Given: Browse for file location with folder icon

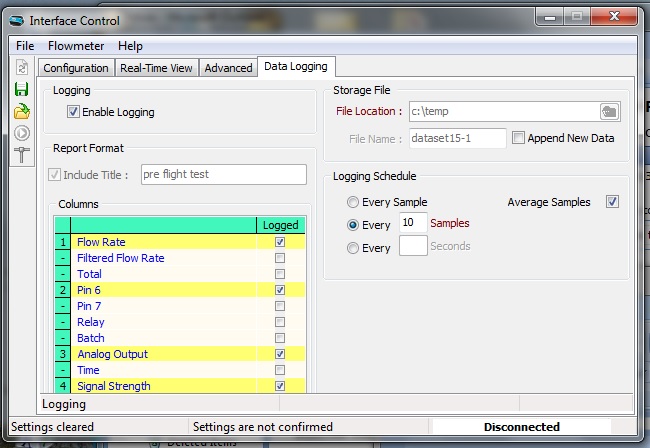Looking at the screenshot, I should tap(609, 111).
